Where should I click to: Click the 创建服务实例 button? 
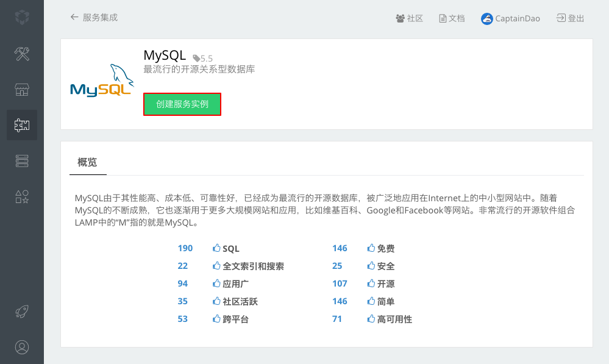click(x=182, y=104)
